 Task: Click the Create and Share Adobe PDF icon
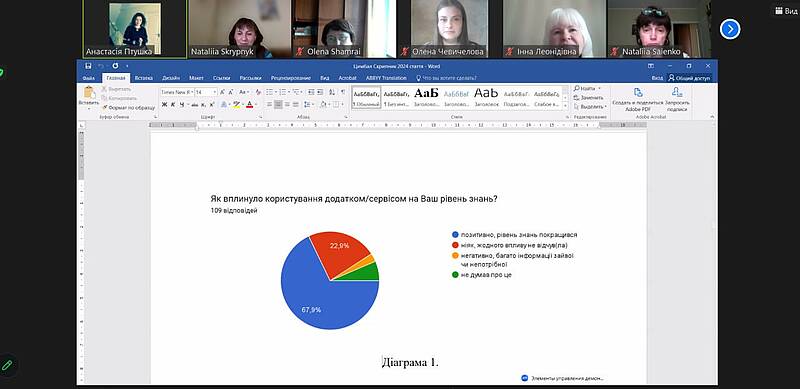point(638,92)
